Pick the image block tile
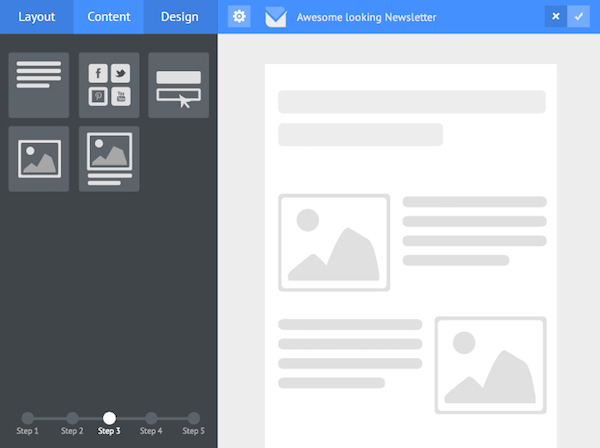The width and height of the screenshot is (600, 448). [x=39, y=158]
